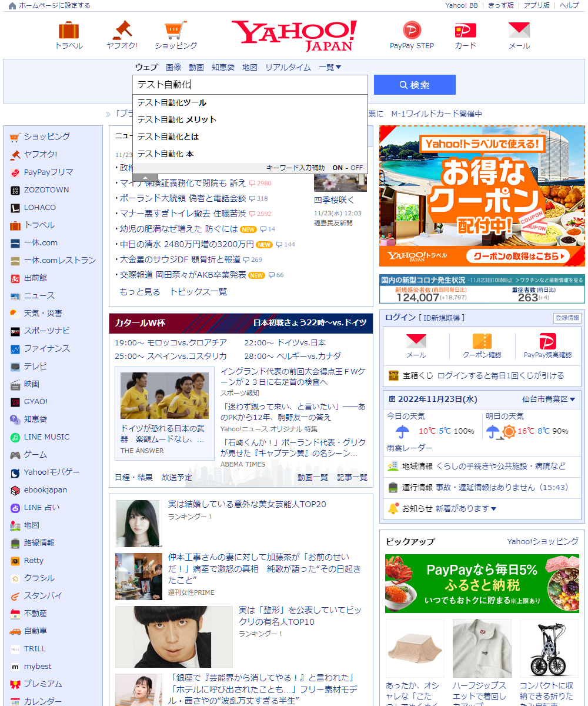Open the Shopping cart icon in header
The width and height of the screenshot is (588, 706).
pos(175,30)
